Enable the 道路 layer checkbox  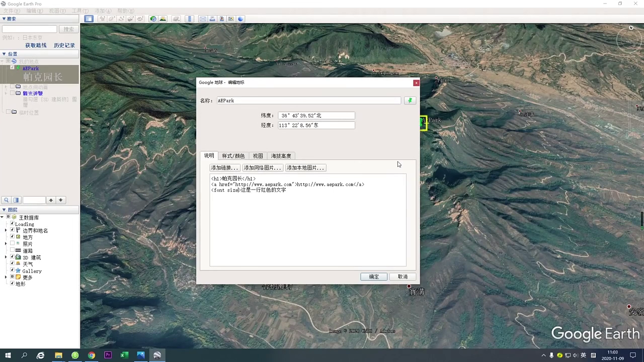click(x=13, y=250)
